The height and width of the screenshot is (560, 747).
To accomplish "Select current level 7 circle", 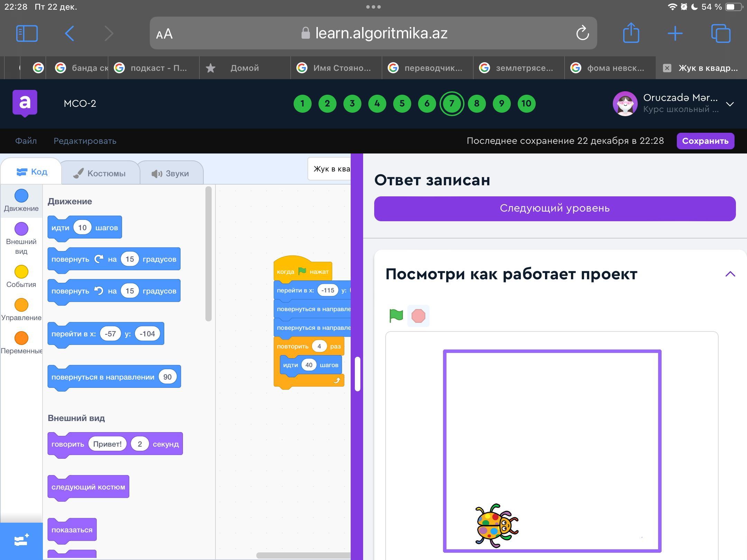I will pos(452,103).
